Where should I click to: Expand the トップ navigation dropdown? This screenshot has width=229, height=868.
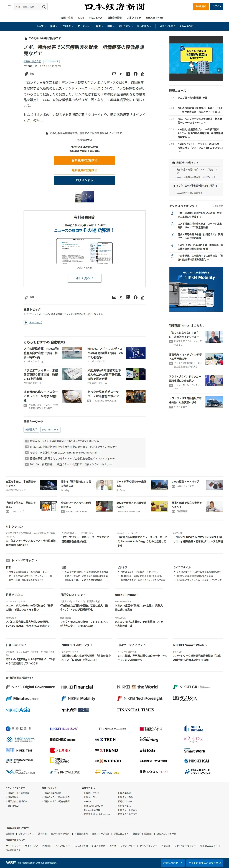(41, 26)
